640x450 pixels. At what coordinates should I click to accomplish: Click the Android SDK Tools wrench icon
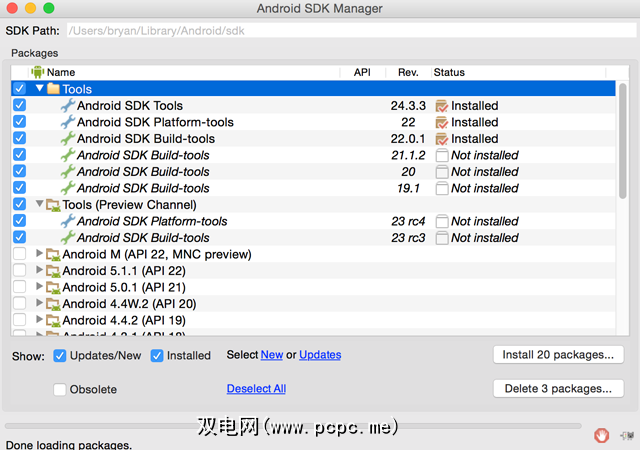point(68,106)
